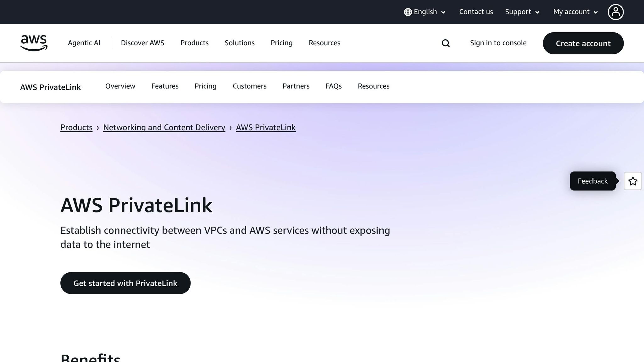Expand the English language dropdown
The width and height of the screenshot is (644, 362).
pyautogui.click(x=425, y=12)
